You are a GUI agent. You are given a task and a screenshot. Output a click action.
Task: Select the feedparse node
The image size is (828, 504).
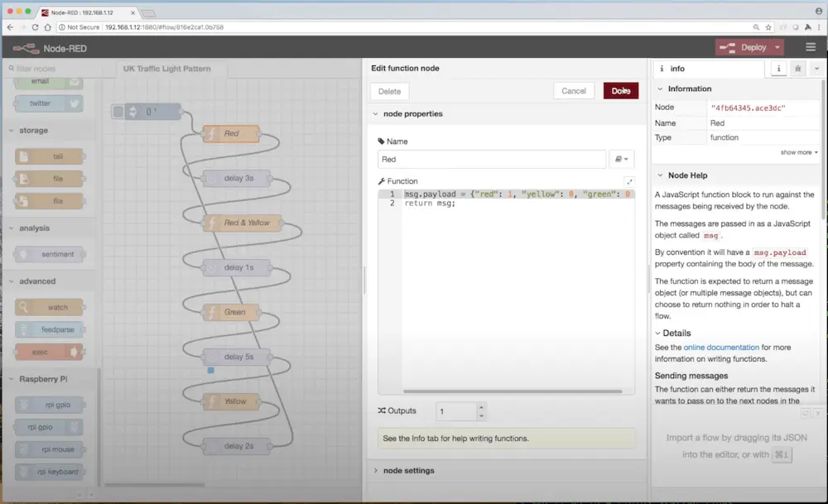(x=50, y=329)
